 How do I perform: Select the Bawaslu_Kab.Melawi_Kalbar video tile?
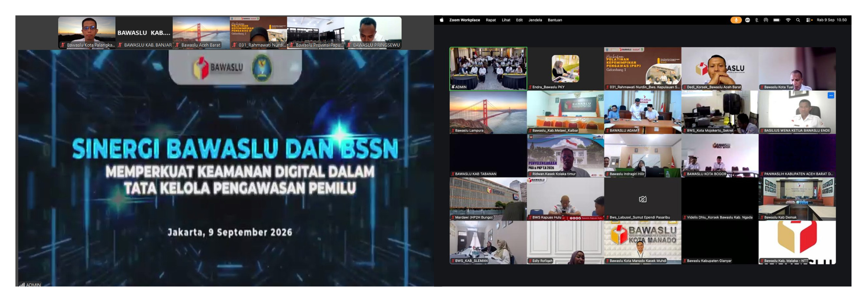pos(566,112)
